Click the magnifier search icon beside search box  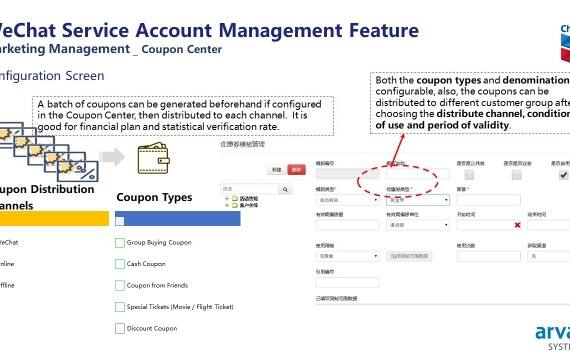pyautogui.click(x=285, y=189)
